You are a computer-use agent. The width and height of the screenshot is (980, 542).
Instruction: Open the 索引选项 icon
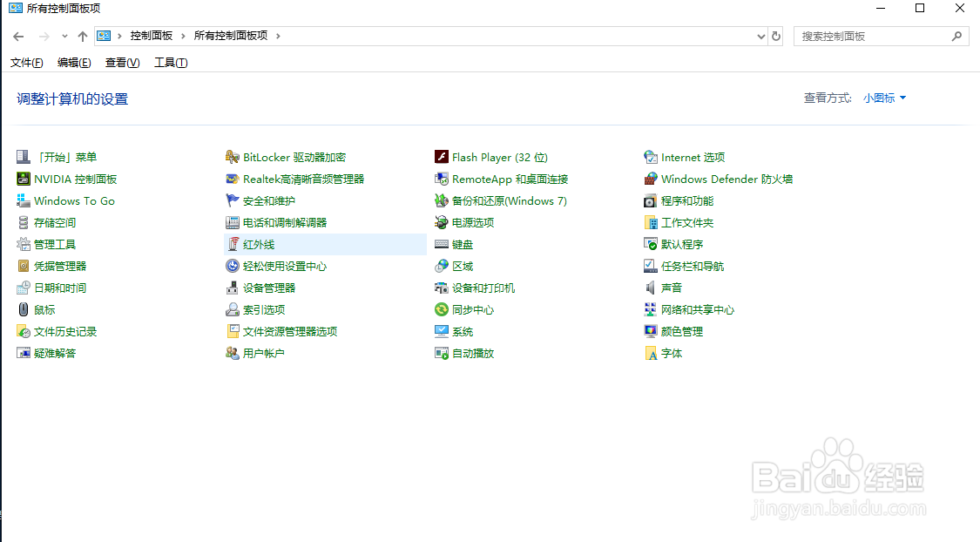click(233, 309)
